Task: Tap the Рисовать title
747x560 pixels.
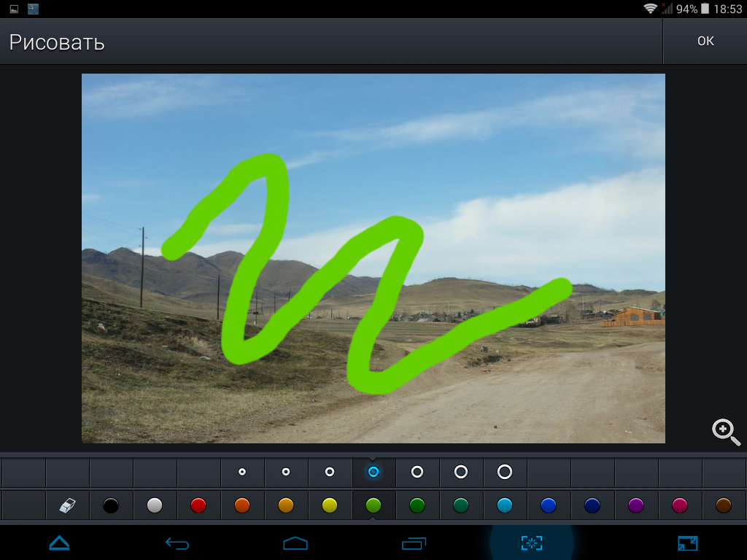Action: coord(57,42)
